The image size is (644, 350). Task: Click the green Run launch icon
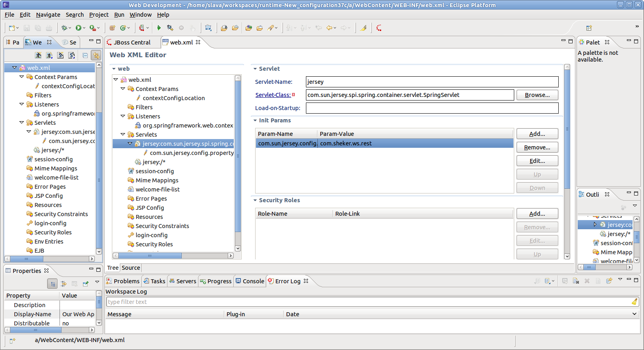click(x=79, y=28)
